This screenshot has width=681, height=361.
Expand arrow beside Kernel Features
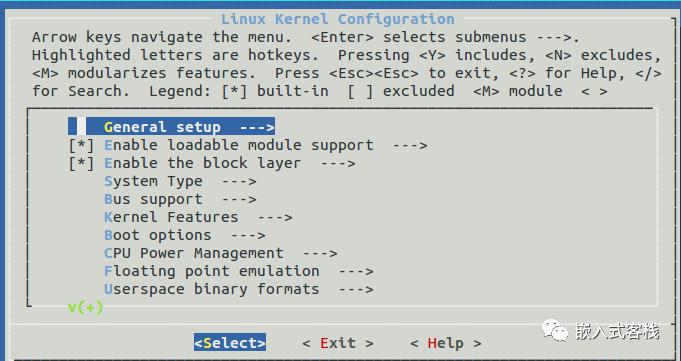(275, 218)
